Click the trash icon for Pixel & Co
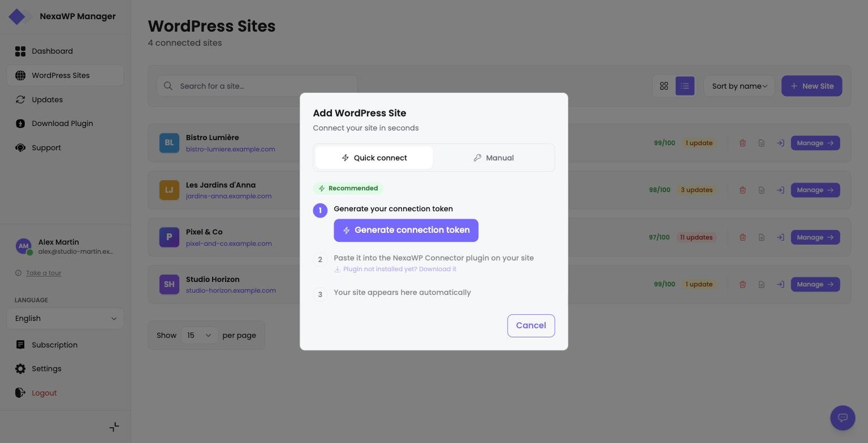The image size is (868, 443). coord(742,237)
